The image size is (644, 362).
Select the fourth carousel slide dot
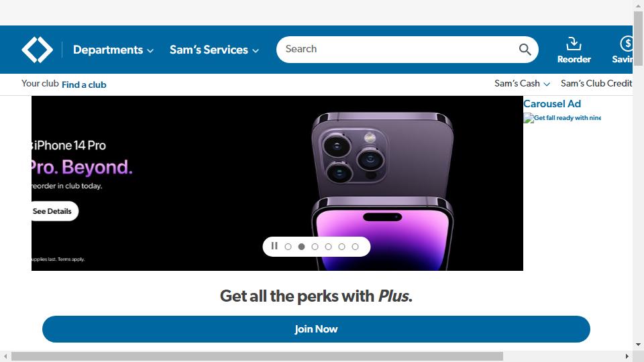[328, 247]
